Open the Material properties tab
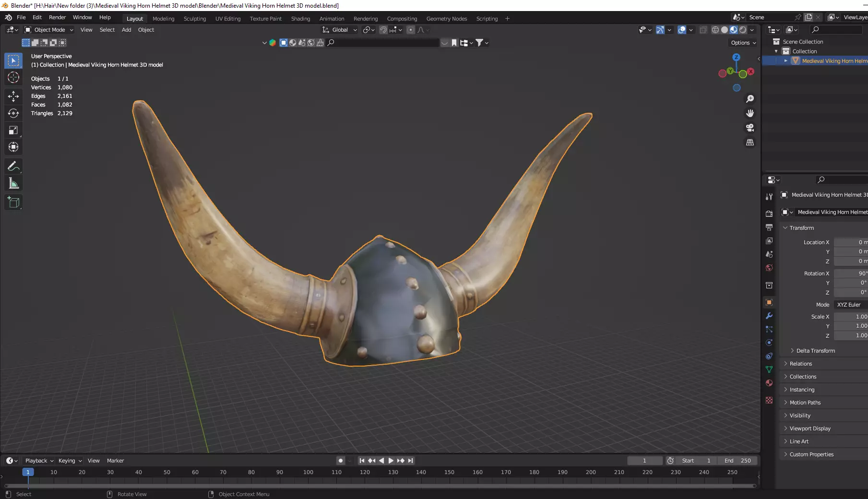 [769, 383]
